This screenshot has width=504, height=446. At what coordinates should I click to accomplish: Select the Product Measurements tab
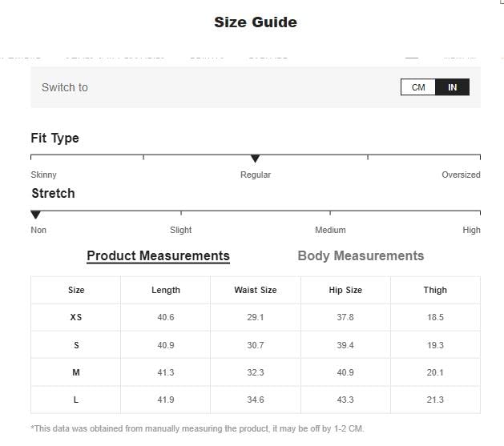point(158,256)
